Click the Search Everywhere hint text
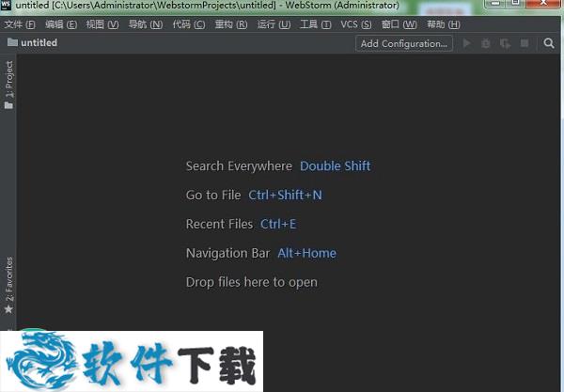 (x=239, y=166)
